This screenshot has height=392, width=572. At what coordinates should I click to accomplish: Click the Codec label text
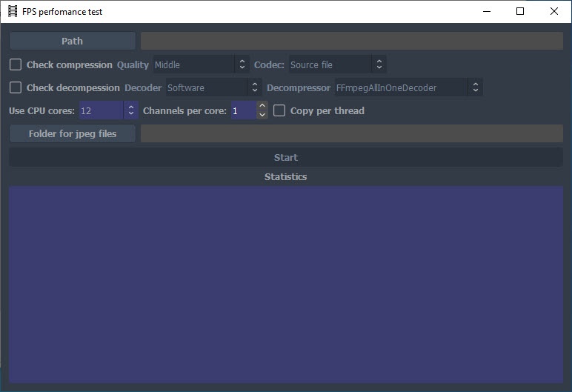point(269,65)
